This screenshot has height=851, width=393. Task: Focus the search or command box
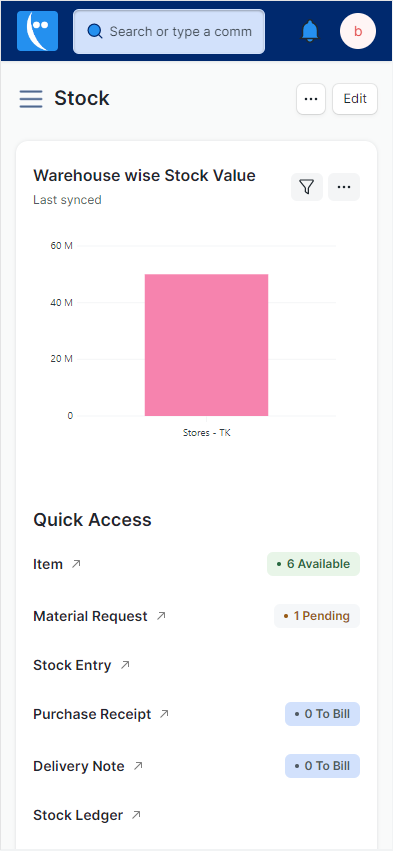pos(169,31)
